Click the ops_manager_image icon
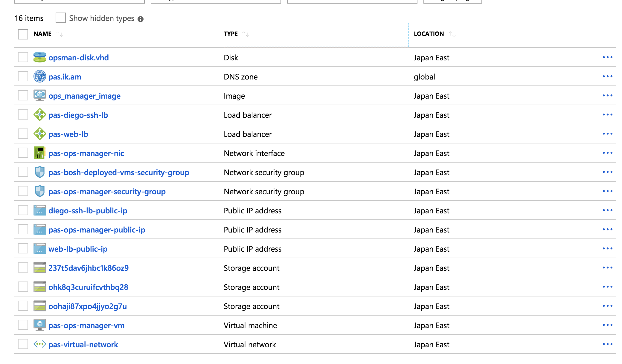The height and width of the screenshot is (364, 622). coord(39,96)
